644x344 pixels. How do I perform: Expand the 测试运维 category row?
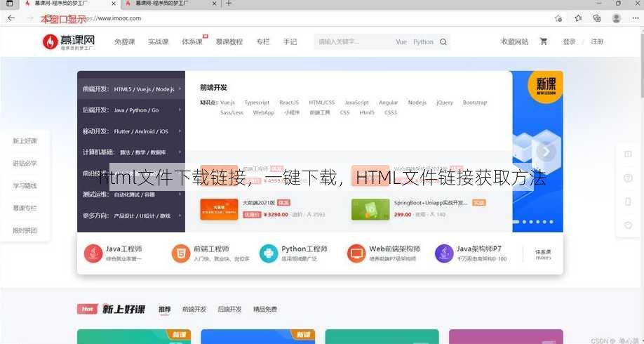131,194
